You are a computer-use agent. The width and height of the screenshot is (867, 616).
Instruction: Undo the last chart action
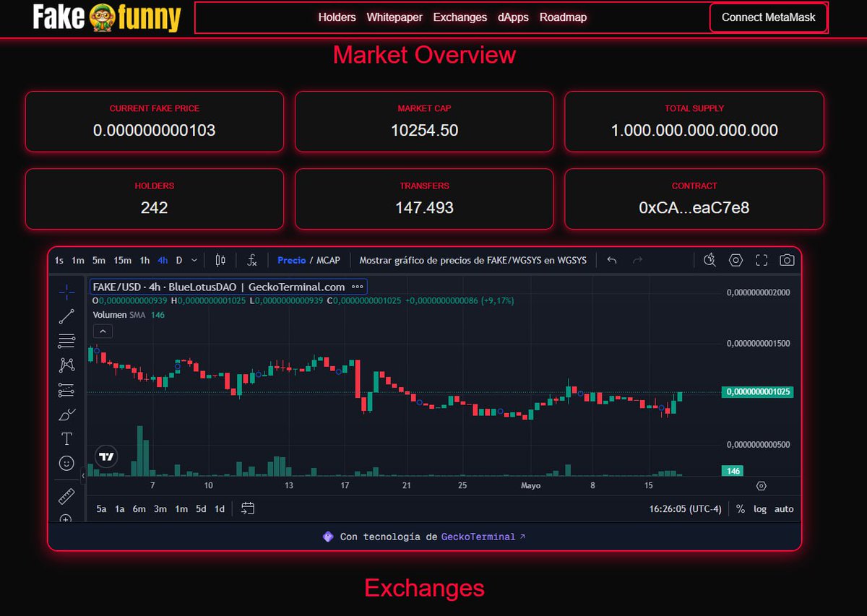point(612,260)
